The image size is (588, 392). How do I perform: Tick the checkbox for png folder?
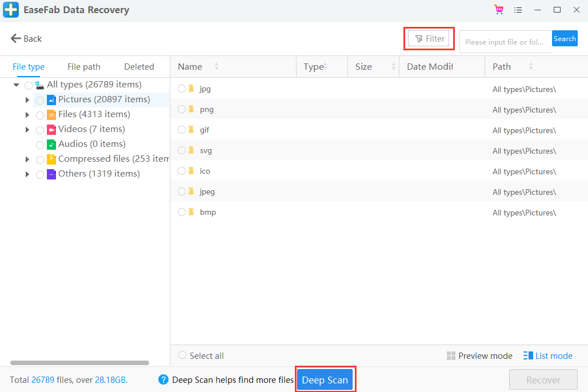[182, 109]
